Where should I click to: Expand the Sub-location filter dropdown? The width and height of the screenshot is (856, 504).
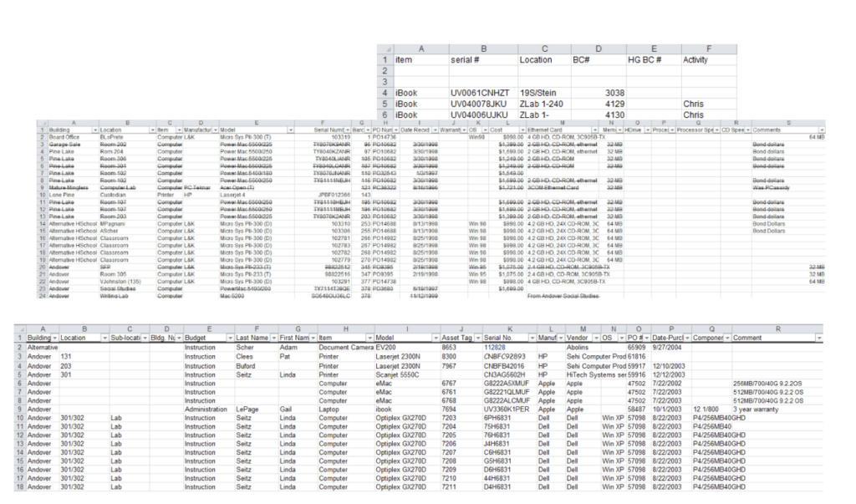(x=145, y=339)
